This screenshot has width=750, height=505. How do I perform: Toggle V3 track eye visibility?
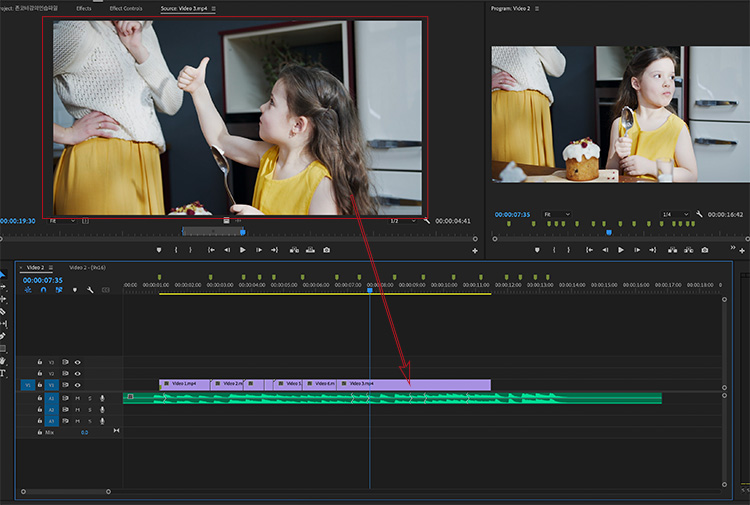point(77,362)
